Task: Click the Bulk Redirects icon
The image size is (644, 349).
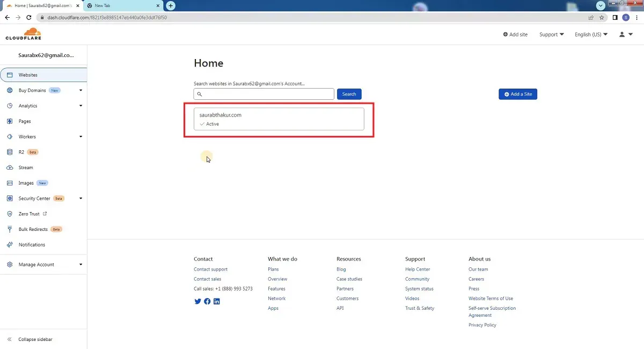Action: 10,229
